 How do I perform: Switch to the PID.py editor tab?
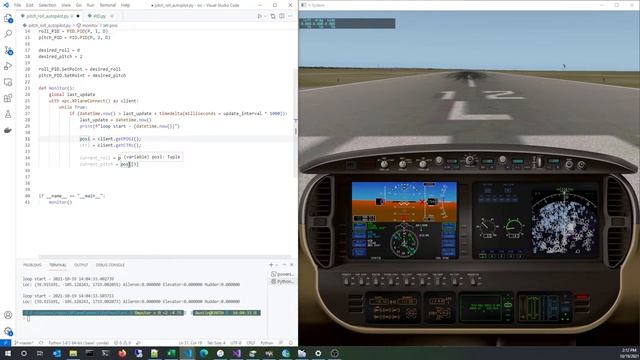pos(99,16)
